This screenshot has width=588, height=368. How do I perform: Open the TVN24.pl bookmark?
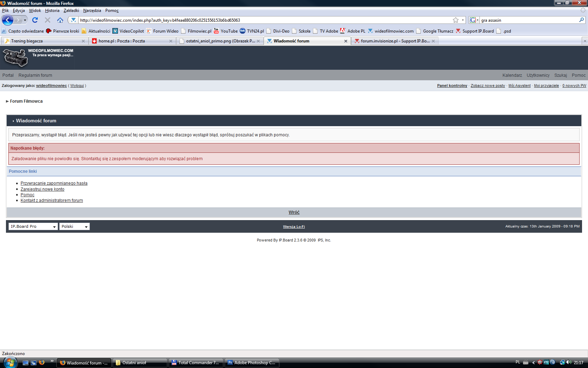coord(252,31)
